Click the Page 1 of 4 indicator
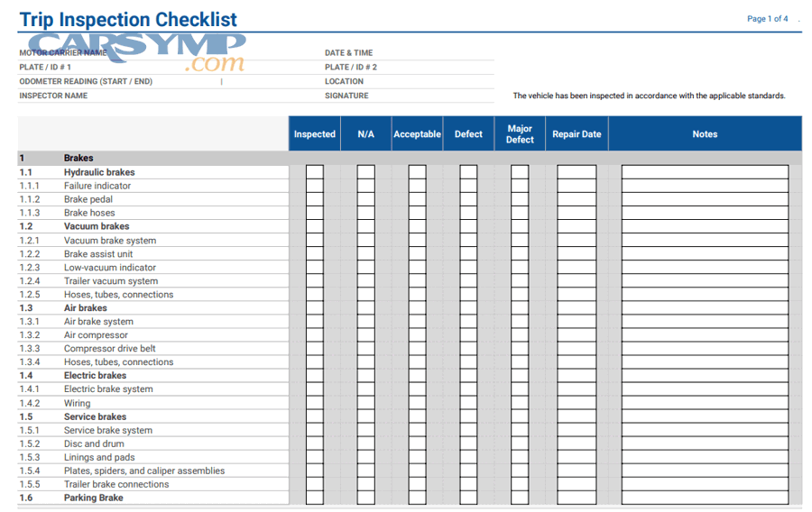This screenshot has height=512, width=812. click(767, 19)
